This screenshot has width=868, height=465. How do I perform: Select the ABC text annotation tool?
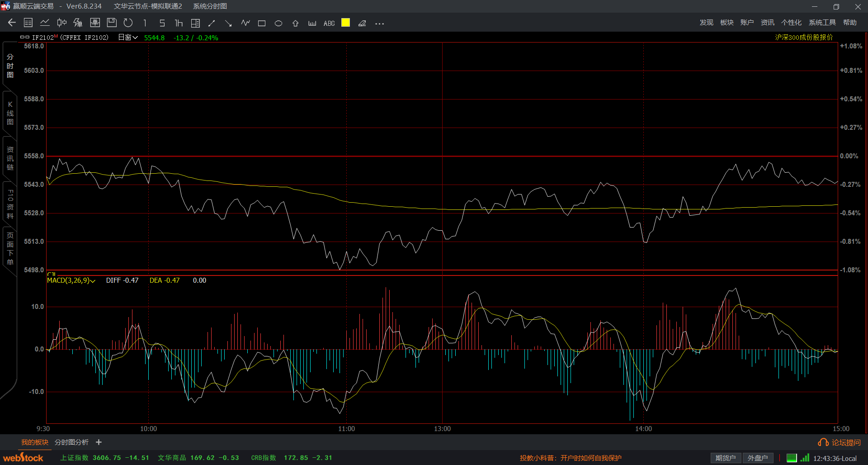pyautogui.click(x=329, y=24)
